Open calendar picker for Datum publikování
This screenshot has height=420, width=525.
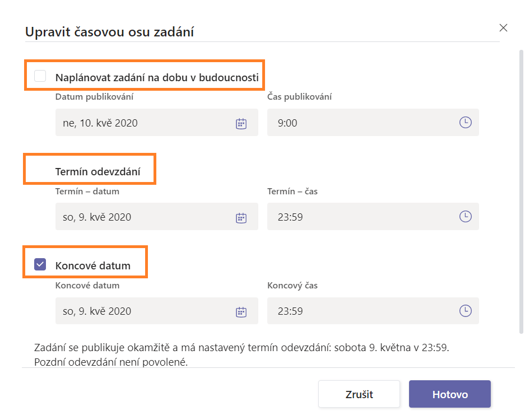(241, 124)
